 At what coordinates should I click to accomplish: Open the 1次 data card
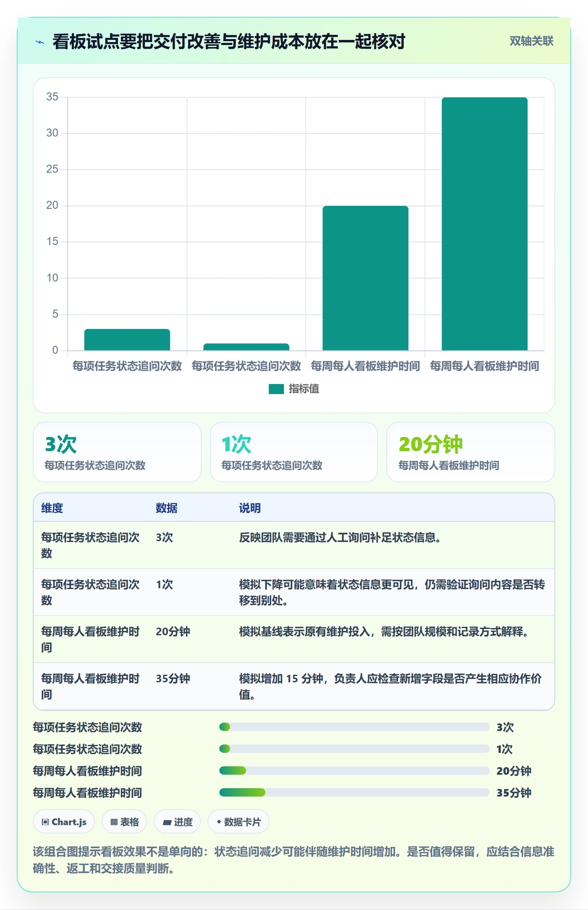tap(294, 452)
